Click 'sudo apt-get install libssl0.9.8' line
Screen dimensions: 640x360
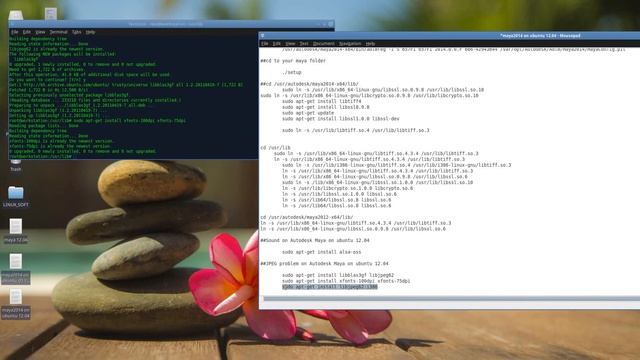point(326,107)
